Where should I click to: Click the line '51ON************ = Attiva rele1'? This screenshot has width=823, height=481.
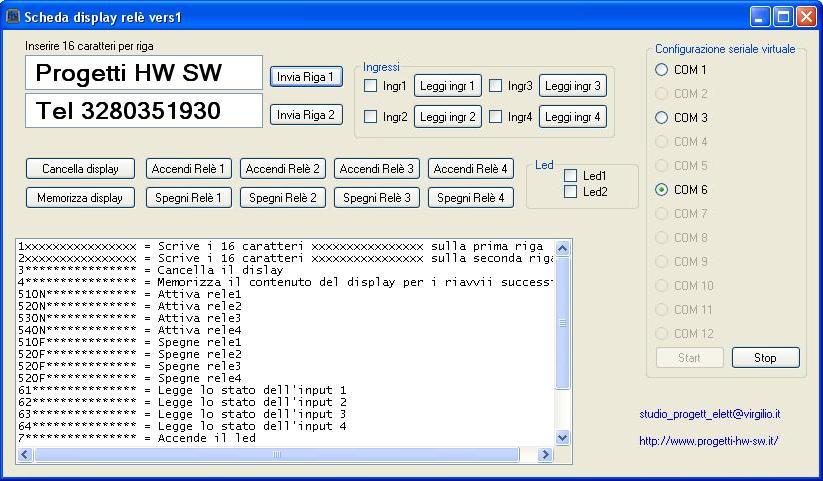pyautogui.click(x=130, y=294)
